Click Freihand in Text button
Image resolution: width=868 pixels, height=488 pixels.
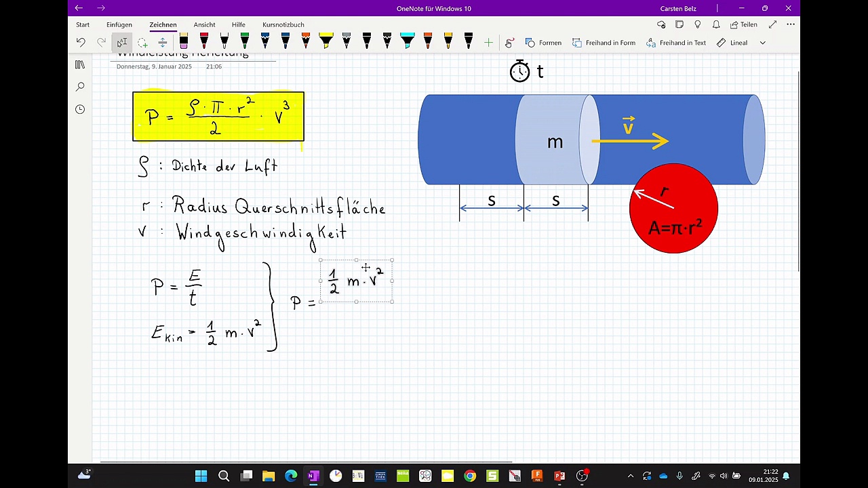pos(676,43)
